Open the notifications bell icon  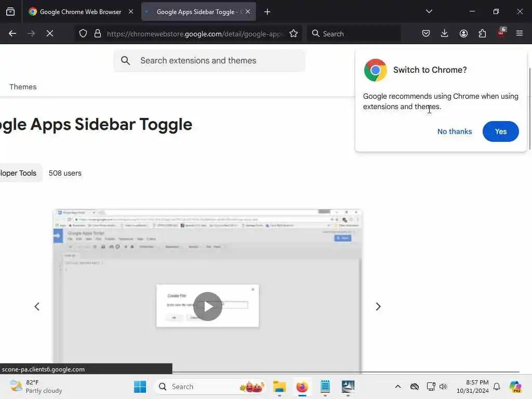coord(497,387)
